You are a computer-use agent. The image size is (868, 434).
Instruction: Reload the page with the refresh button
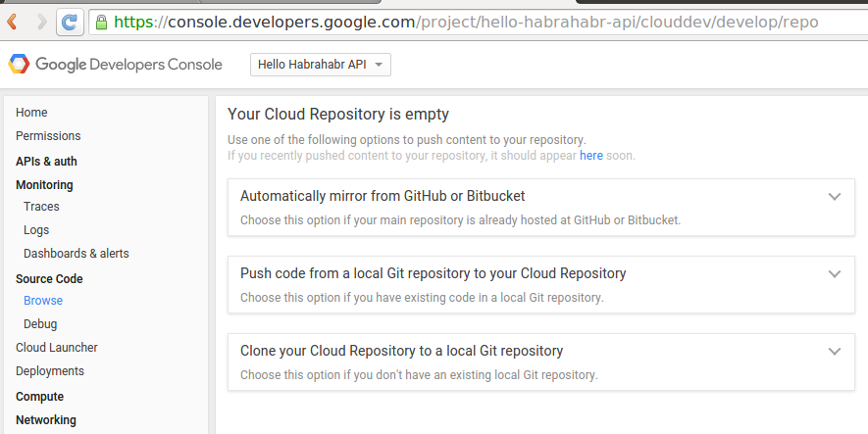point(70,23)
